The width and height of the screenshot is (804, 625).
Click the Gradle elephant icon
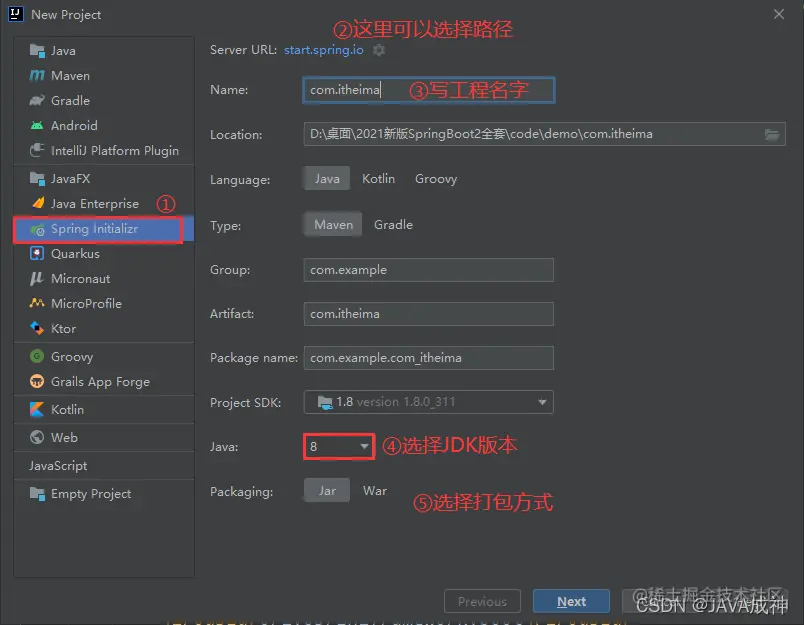point(37,100)
